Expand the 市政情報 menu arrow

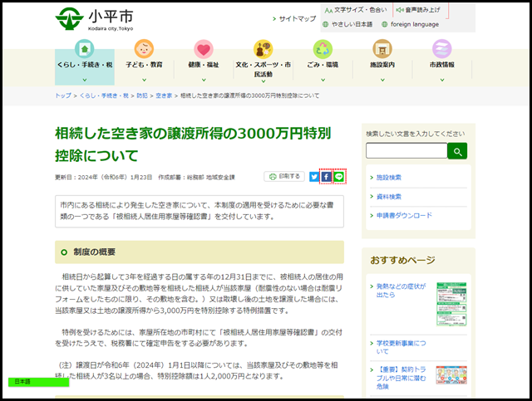pyautogui.click(x=442, y=80)
